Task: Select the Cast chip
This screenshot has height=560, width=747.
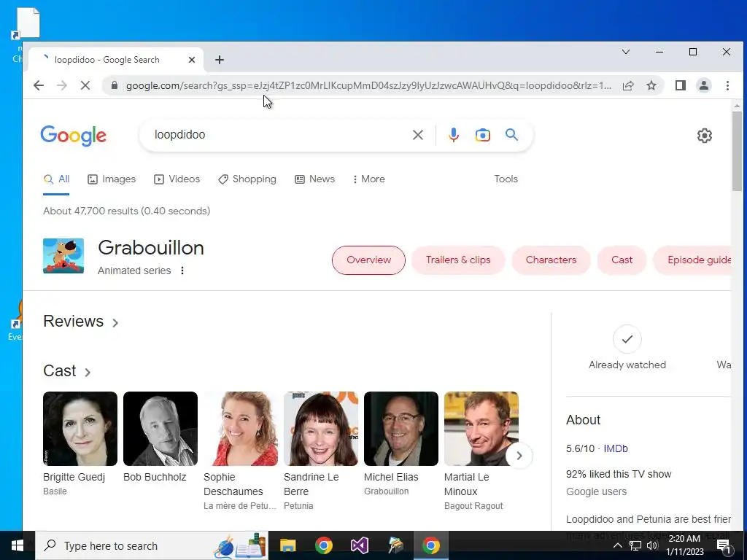Action: pyautogui.click(x=622, y=260)
